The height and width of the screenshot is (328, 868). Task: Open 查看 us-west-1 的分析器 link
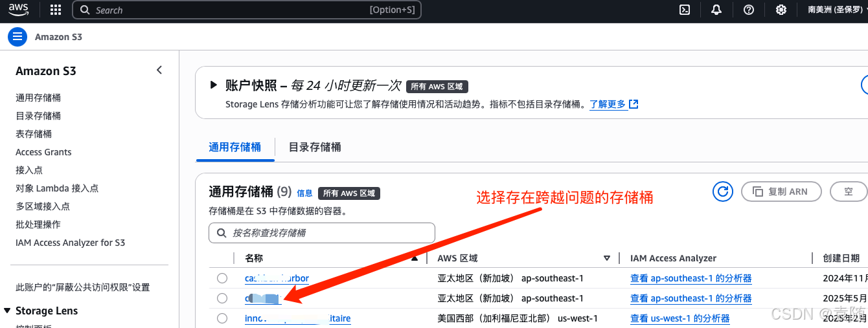coord(680,318)
